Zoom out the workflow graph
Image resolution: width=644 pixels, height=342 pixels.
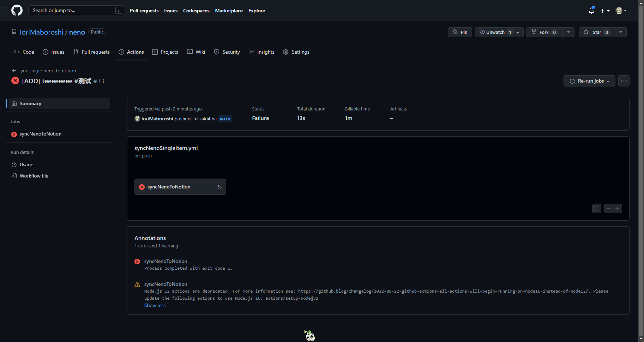coord(609,209)
